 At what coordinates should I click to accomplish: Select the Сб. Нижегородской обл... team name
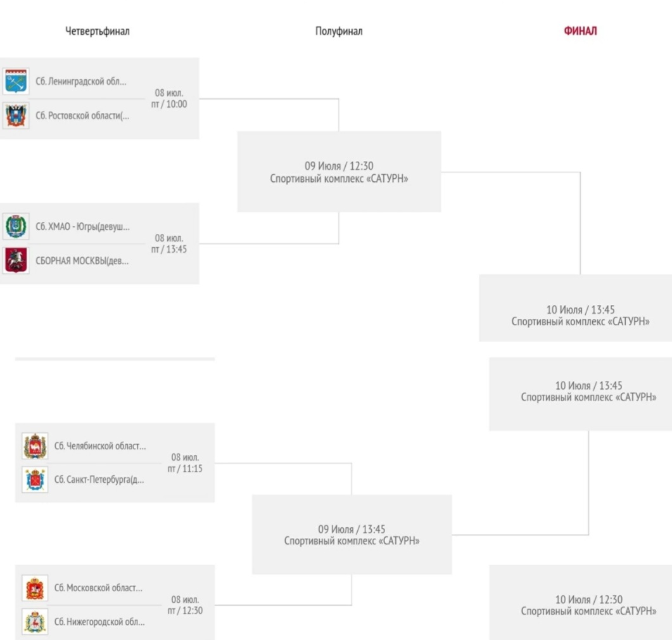point(99,622)
